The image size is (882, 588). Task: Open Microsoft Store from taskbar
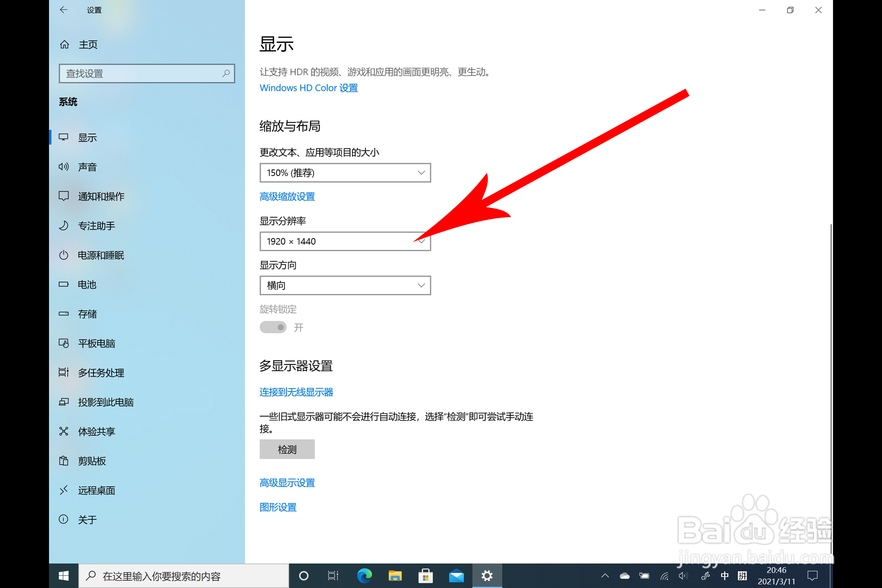pos(426,576)
